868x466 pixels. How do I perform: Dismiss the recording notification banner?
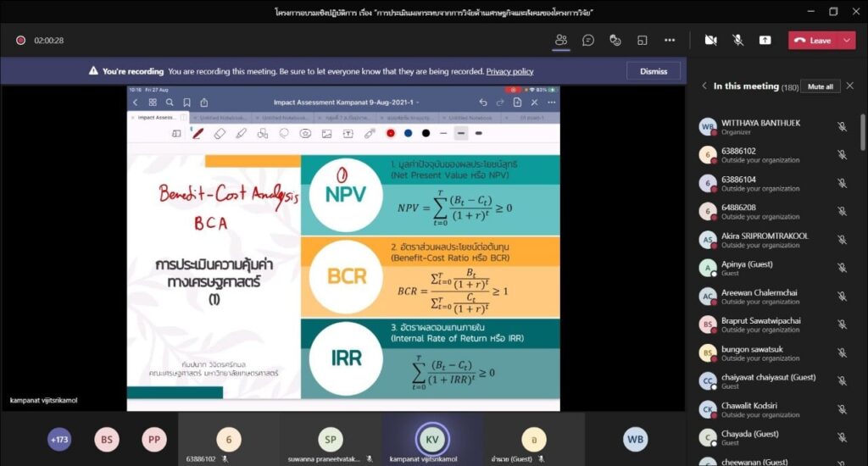(x=653, y=71)
